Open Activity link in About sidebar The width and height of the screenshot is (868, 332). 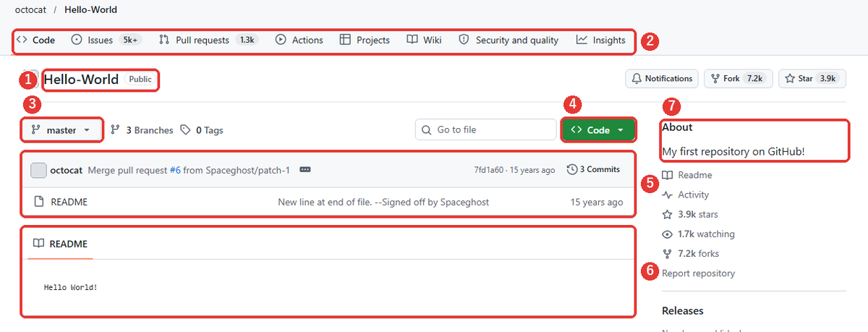tap(686, 195)
